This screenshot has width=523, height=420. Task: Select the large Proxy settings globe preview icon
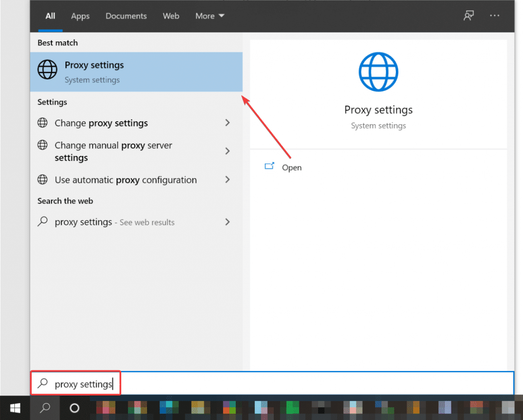pyautogui.click(x=378, y=72)
